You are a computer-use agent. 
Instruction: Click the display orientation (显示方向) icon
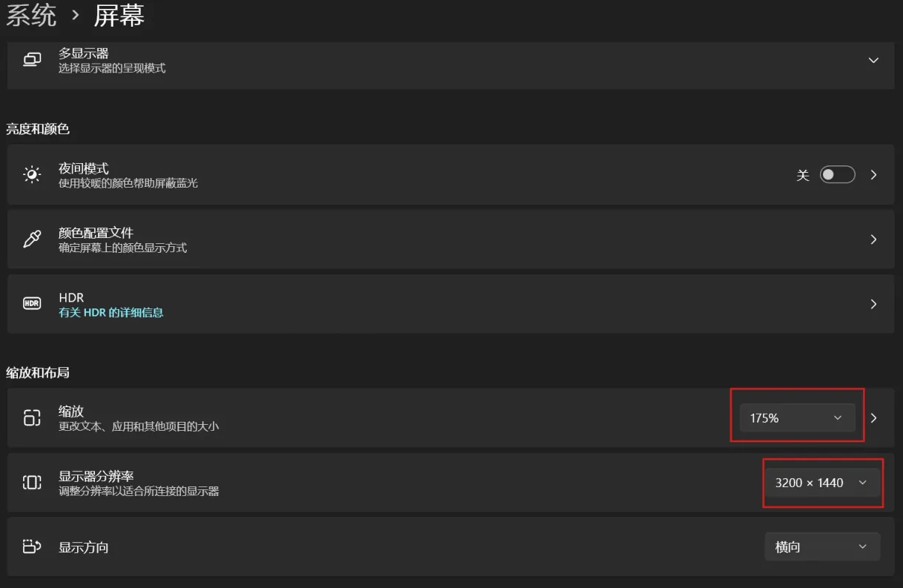tap(32, 547)
